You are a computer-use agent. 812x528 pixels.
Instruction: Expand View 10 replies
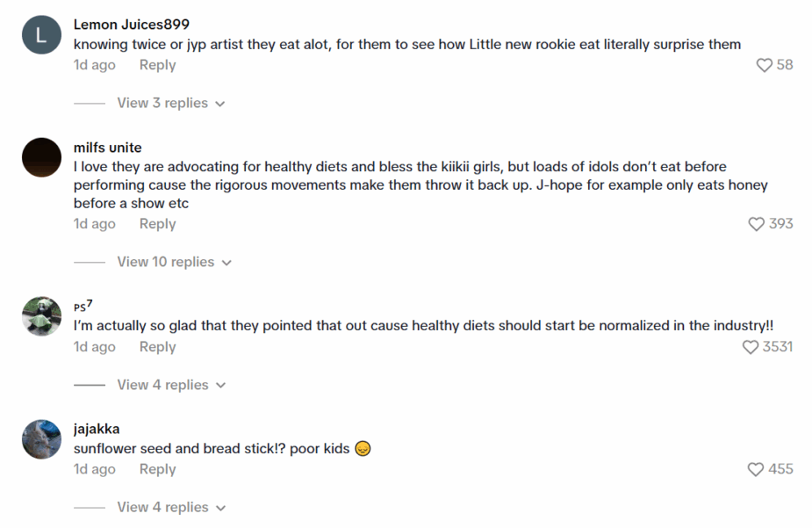(174, 262)
